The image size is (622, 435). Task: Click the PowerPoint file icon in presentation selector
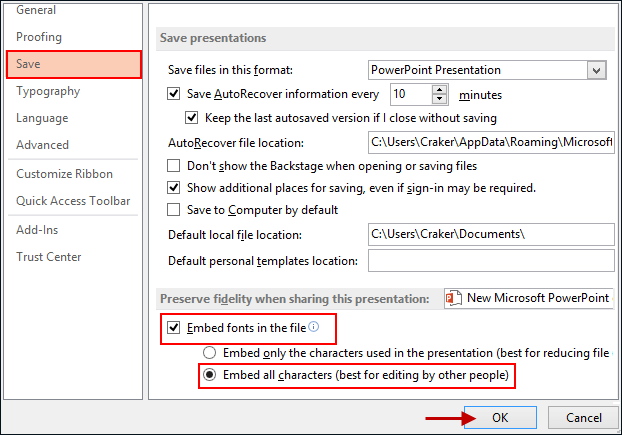(x=454, y=298)
